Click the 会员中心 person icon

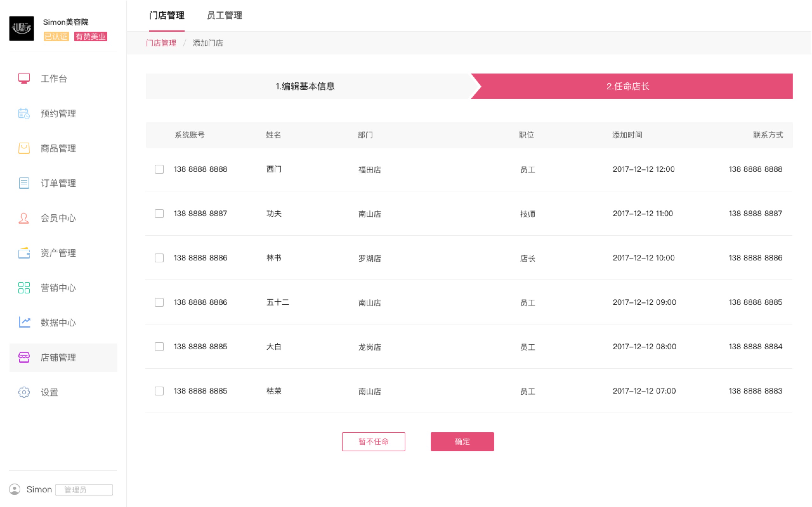coord(24,218)
